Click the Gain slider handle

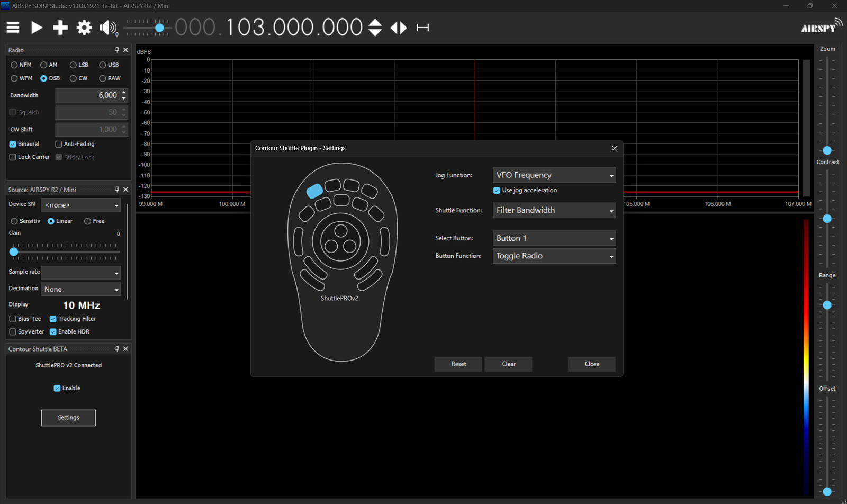[x=14, y=252]
